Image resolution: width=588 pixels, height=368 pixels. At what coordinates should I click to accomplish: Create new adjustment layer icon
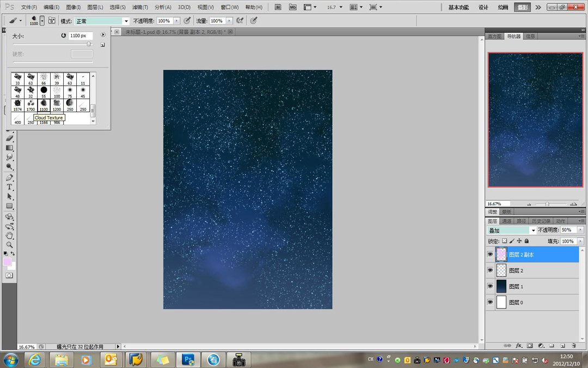point(541,346)
